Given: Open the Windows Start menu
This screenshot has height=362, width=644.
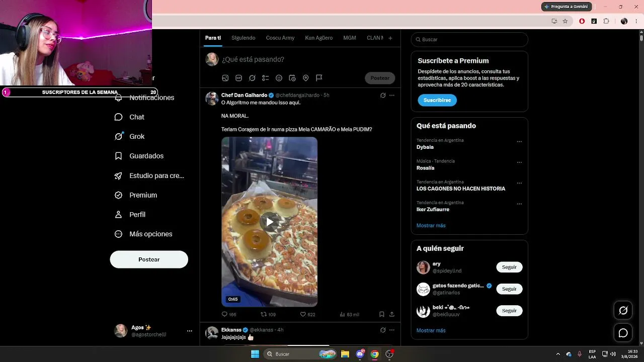Looking at the screenshot, I should tap(255, 354).
